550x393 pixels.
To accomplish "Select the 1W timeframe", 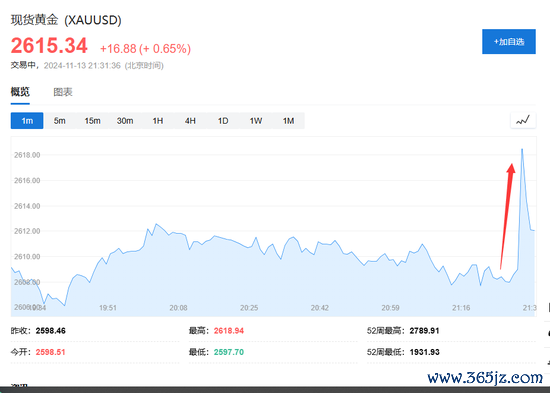I will pyautogui.click(x=256, y=121).
